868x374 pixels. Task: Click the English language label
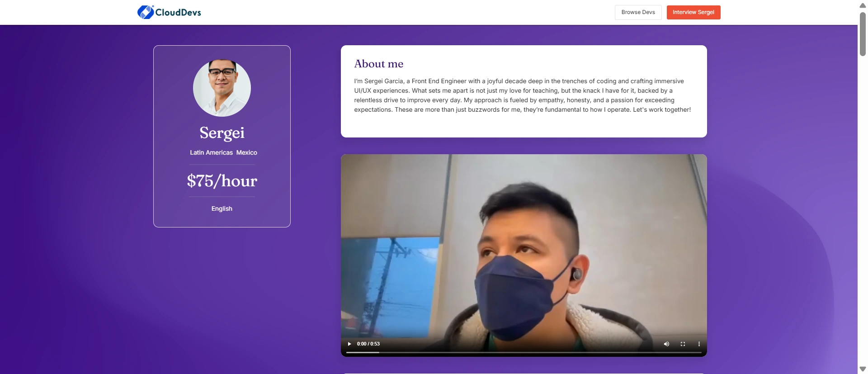click(222, 209)
